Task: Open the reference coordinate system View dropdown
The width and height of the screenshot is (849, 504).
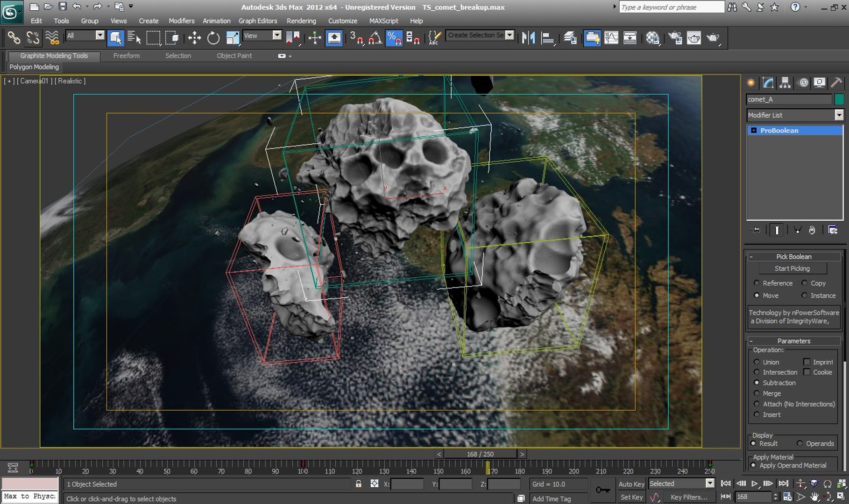Action: [277, 35]
